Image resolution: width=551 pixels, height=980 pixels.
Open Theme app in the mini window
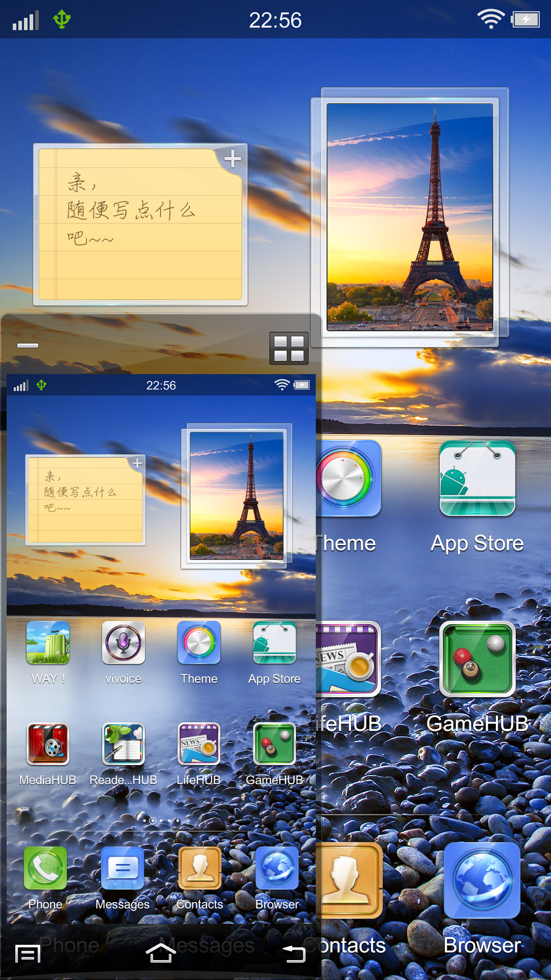tap(199, 643)
